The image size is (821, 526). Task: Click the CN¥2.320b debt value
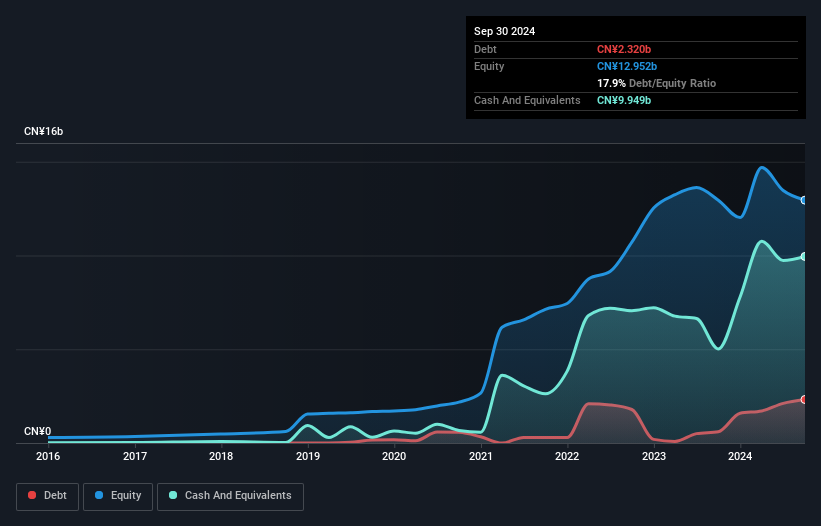624,49
